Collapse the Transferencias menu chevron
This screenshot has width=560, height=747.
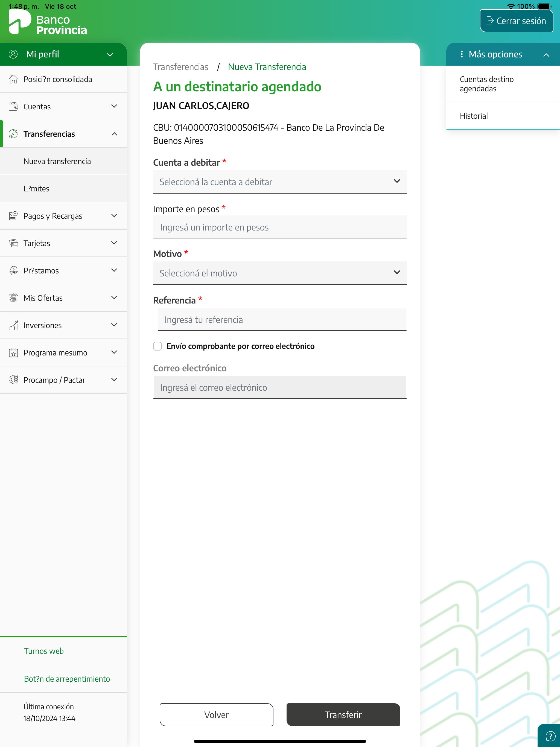[115, 134]
